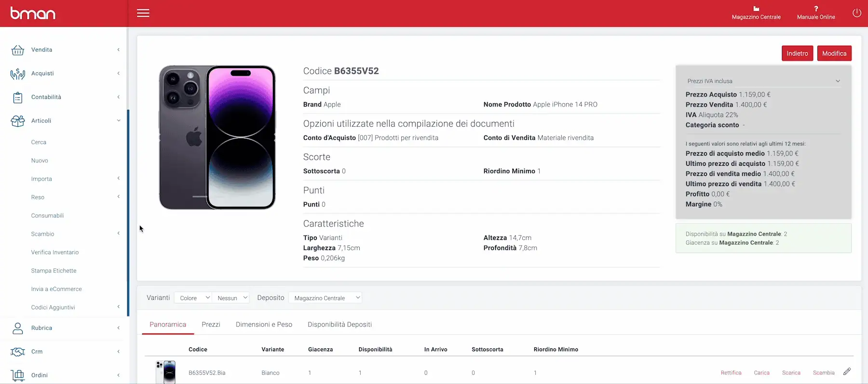Click the Rubrica person icon
The image size is (868, 384).
(x=18, y=328)
